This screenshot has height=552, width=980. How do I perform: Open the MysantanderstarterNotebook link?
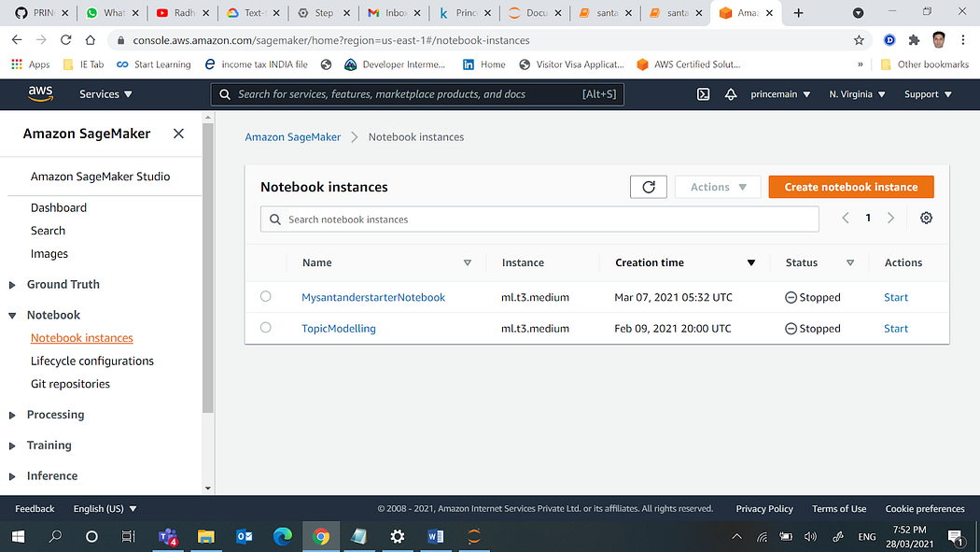[373, 297]
